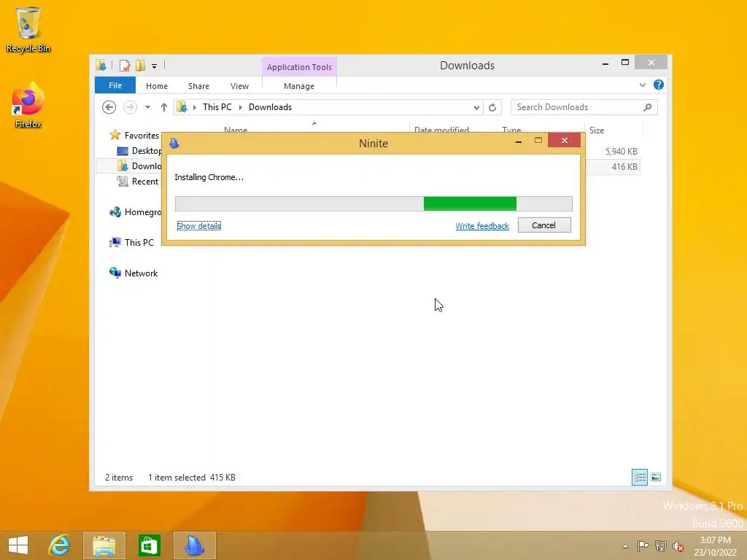Click the Explorer Back arrow button
The height and width of the screenshot is (560, 747).
109,108
